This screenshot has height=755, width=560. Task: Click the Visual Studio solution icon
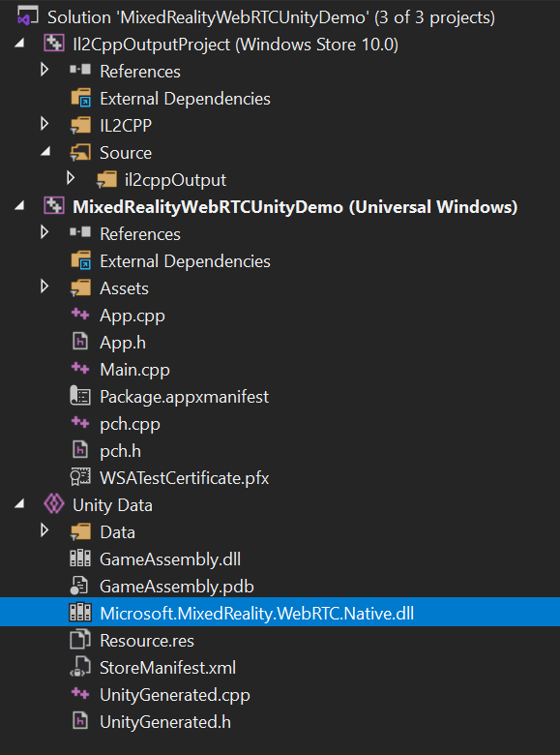(x=25, y=17)
